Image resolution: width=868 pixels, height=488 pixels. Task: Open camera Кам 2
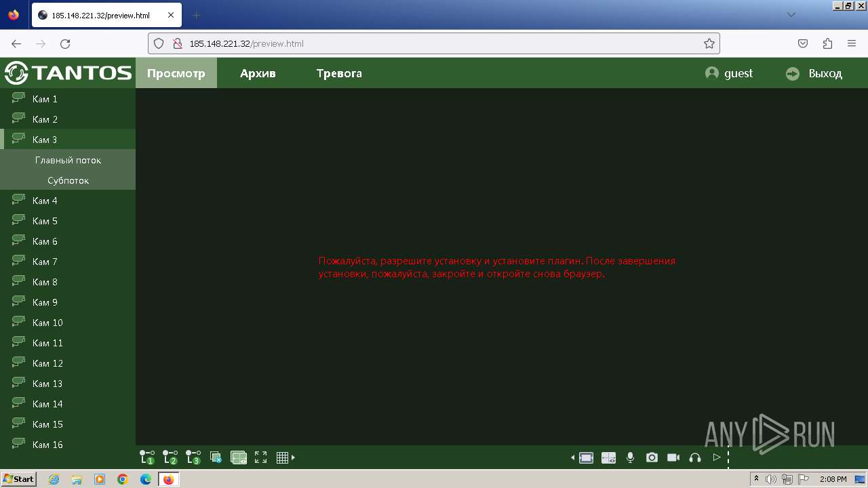pyautogui.click(x=68, y=119)
